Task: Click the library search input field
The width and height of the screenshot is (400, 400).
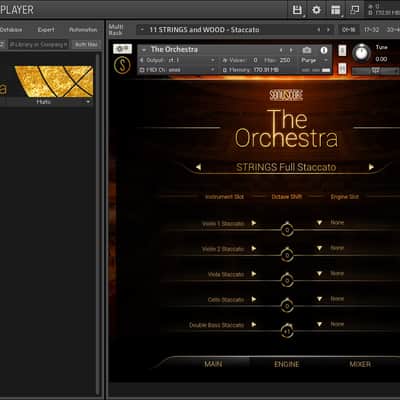Action: [38, 44]
